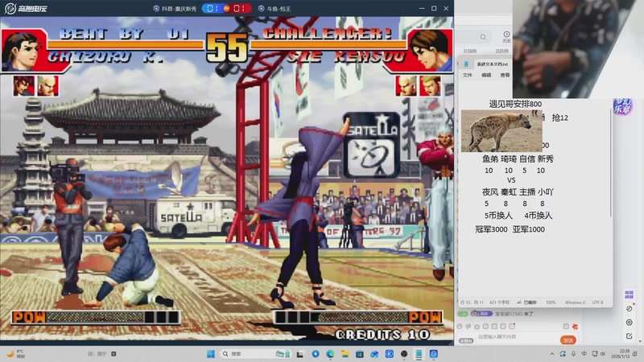Screen dimensions: 644x362
Task: Open the notification center bell icon
Action: (x=635, y=354)
